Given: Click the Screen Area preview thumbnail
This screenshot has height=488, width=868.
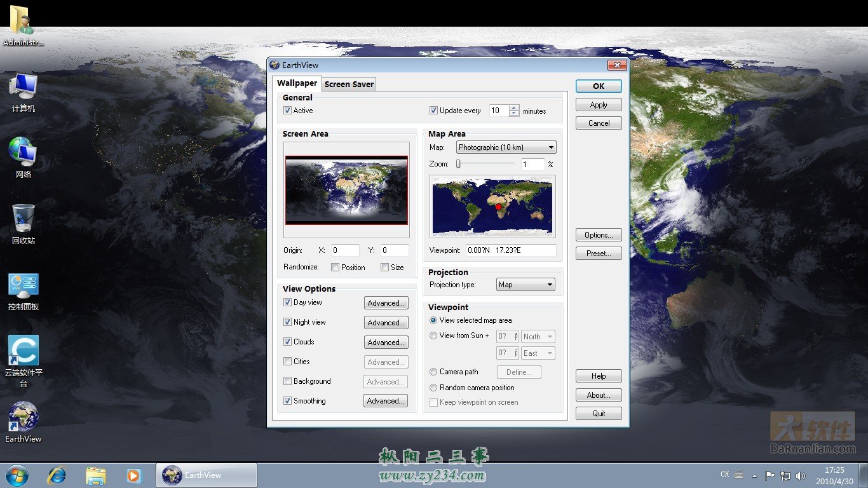Looking at the screenshot, I should click(346, 190).
